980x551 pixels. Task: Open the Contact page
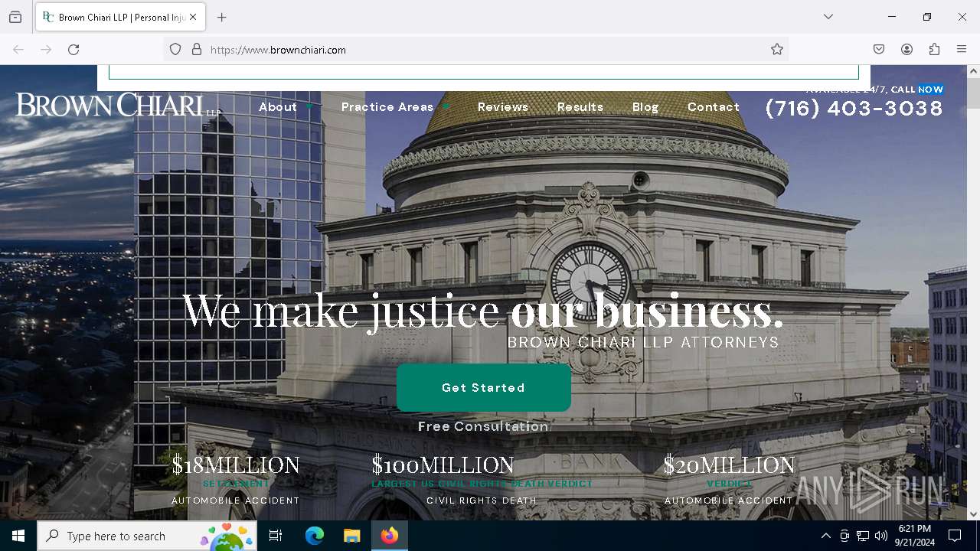tap(714, 106)
